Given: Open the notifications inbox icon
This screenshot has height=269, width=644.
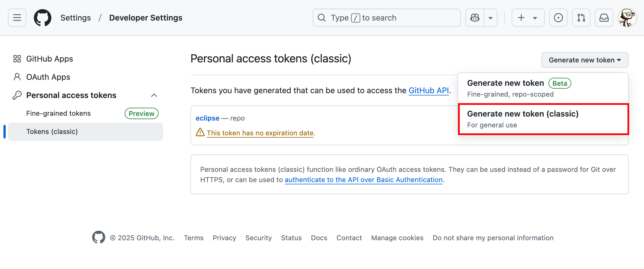Looking at the screenshot, I should point(604,18).
